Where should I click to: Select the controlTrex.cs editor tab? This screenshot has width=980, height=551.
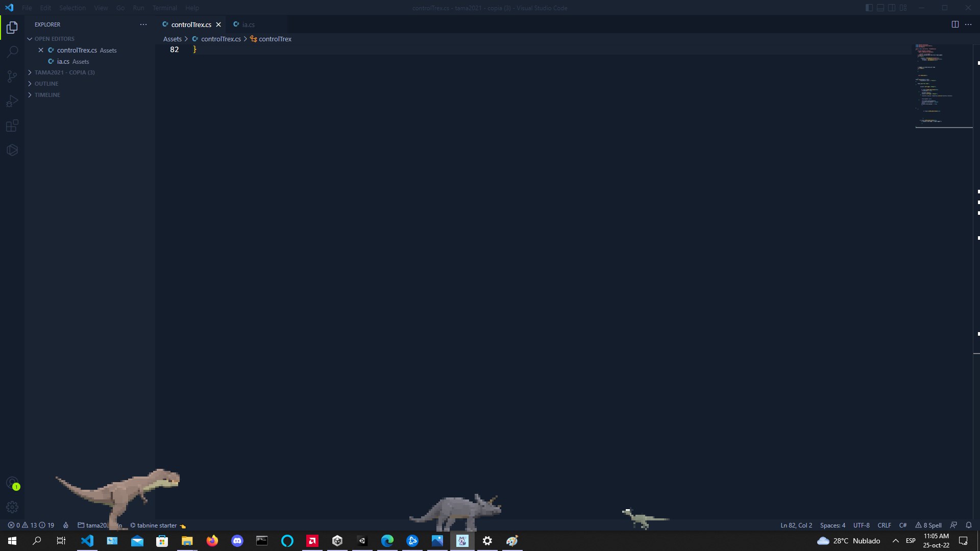point(191,24)
